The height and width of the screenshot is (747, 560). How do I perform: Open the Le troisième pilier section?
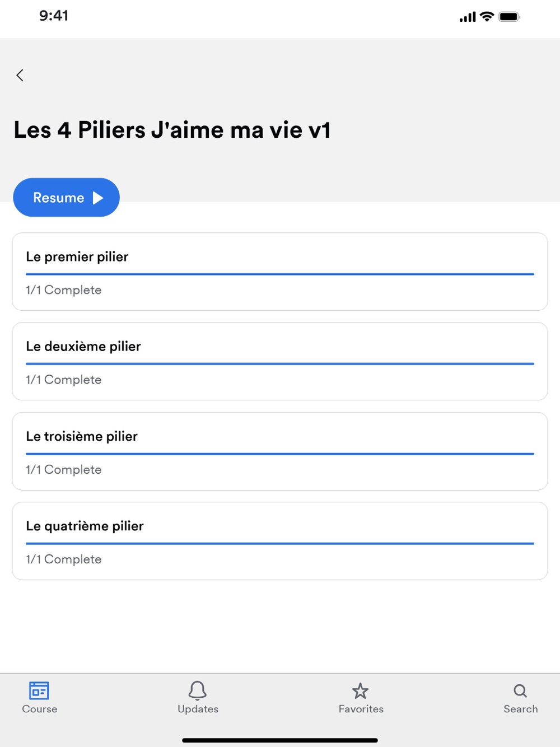[x=280, y=451]
